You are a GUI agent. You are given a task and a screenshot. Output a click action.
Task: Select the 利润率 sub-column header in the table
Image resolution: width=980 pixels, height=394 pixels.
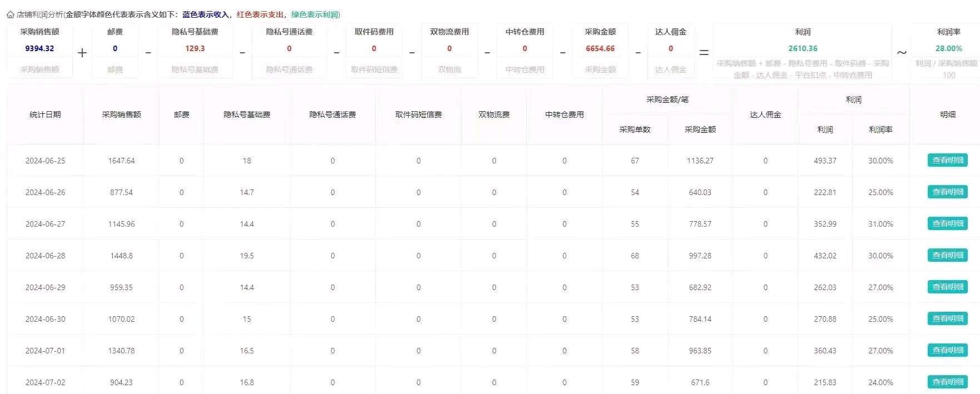click(x=880, y=129)
